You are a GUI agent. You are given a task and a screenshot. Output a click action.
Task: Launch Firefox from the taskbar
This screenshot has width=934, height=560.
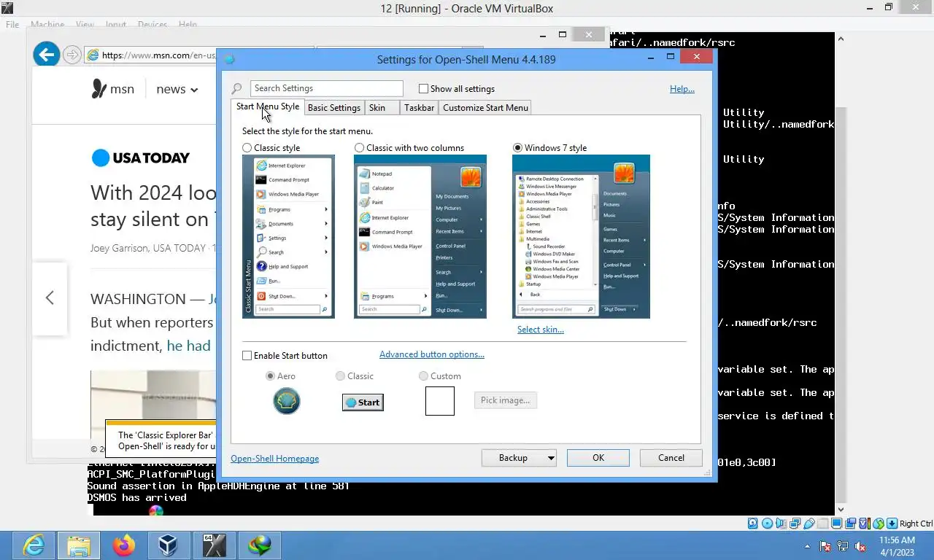pos(124,545)
